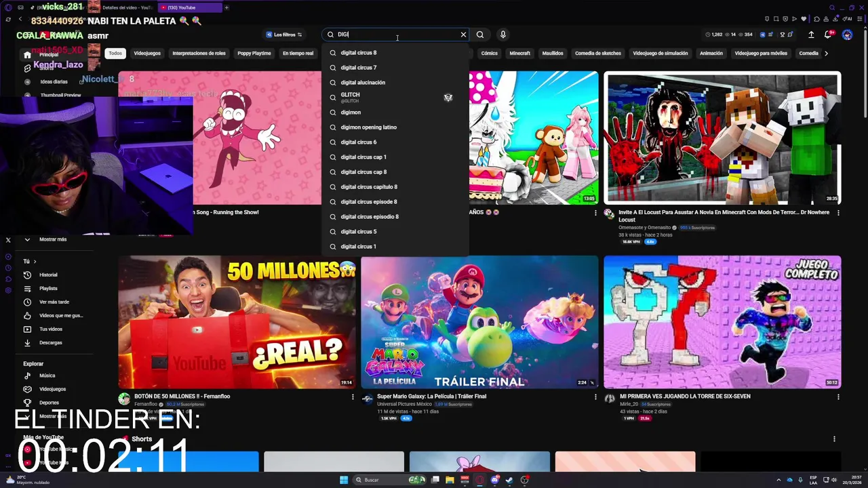The width and height of the screenshot is (868, 488).
Task: Open the Los filtros dropdown
Action: pyautogui.click(x=284, y=35)
